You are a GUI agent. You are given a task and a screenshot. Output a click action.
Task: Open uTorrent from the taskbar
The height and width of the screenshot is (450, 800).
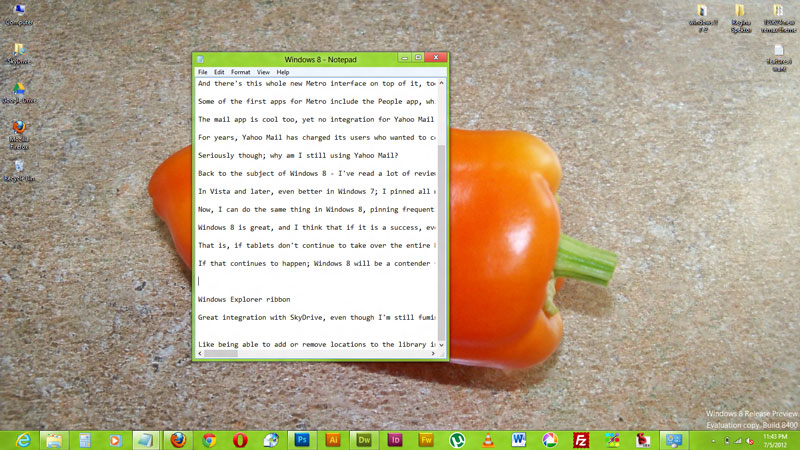(x=457, y=440)
